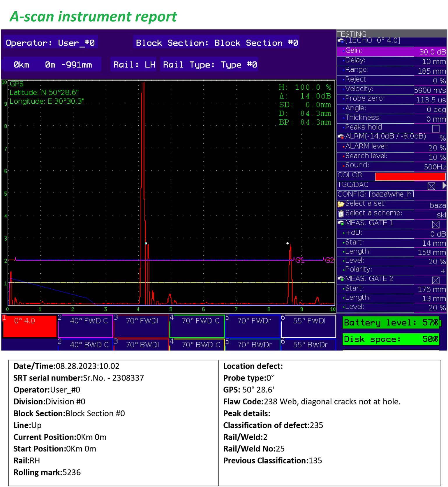This screenshot has width=448, height=487.
Task: Expand the TGC/DAC arrow
Action: click(444, 185)
